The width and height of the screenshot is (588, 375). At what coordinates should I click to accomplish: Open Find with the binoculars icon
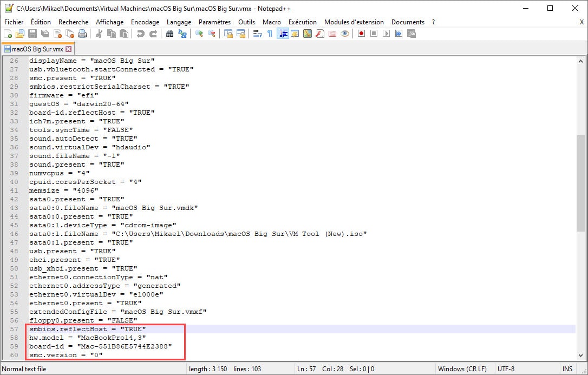(x=170, y=34)
